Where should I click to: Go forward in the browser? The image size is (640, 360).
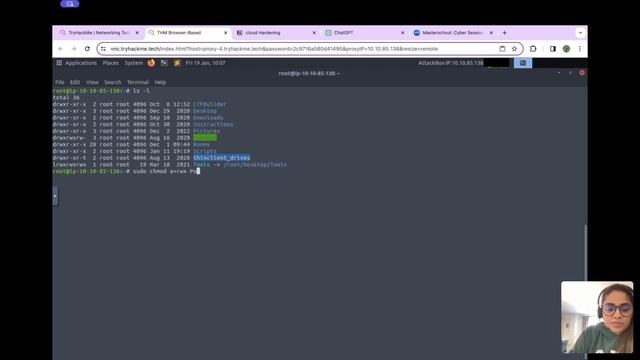74,49
